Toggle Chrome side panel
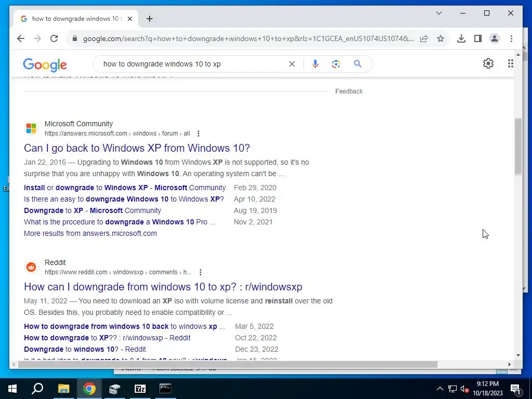This screenshot has height=399, width=532. click(478, 38)
